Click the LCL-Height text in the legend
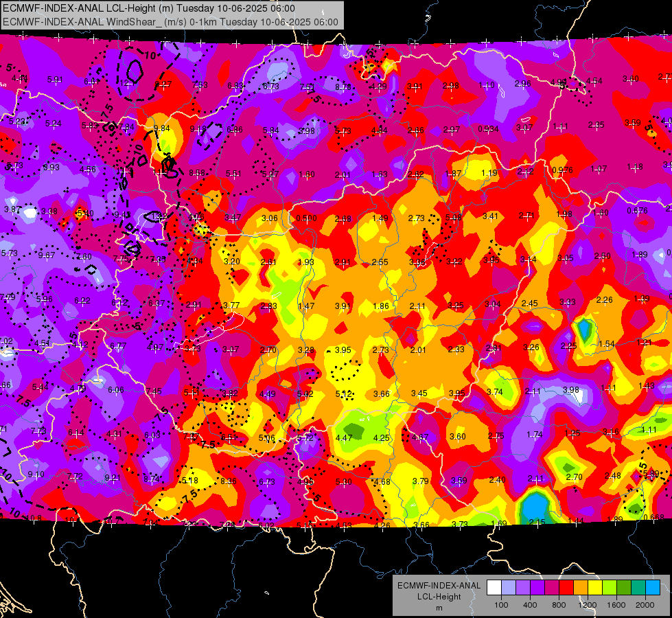The image size is (672, 618). pos(439,597)
